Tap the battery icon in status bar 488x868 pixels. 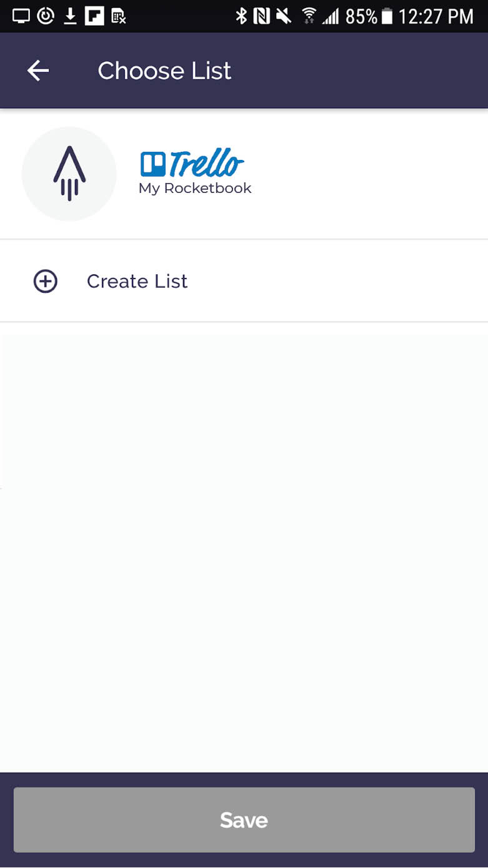coord(387,16)
